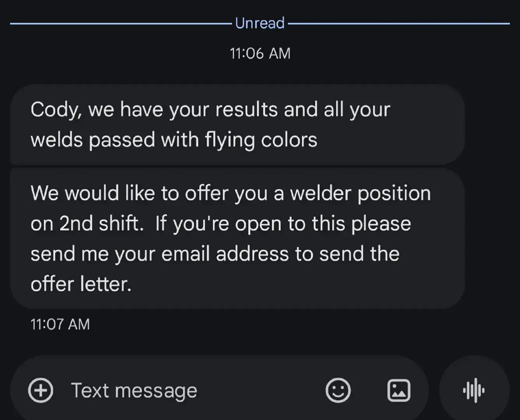The width and height of the screenshot is (520, 420).
Task: Click the line right of Unread
Action: pos(399,23)
